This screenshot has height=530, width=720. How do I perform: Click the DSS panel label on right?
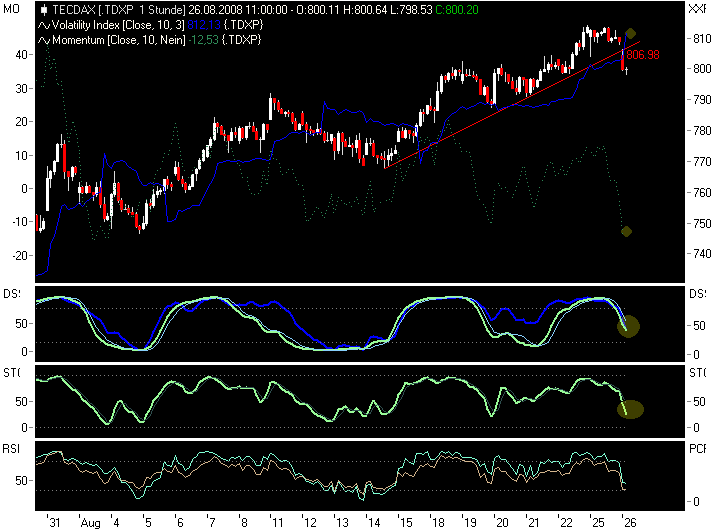pyautogui.click(x=698, y=293)
